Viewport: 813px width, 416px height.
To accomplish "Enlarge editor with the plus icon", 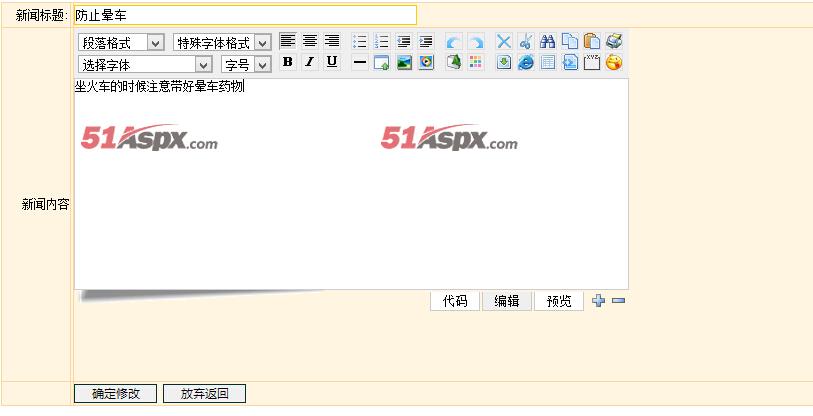I will [x=598, y=300].
